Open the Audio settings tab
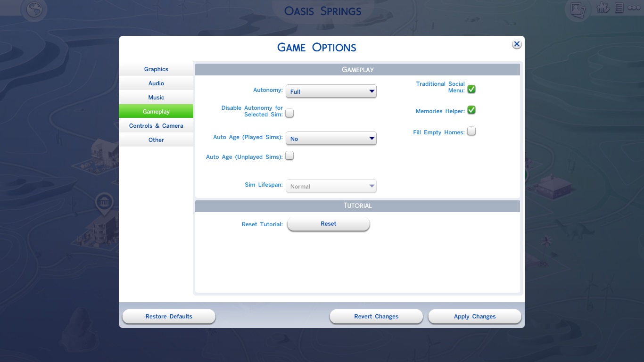Image resolution: width=644 pixels, height=362 pixels. pos(156,83)
